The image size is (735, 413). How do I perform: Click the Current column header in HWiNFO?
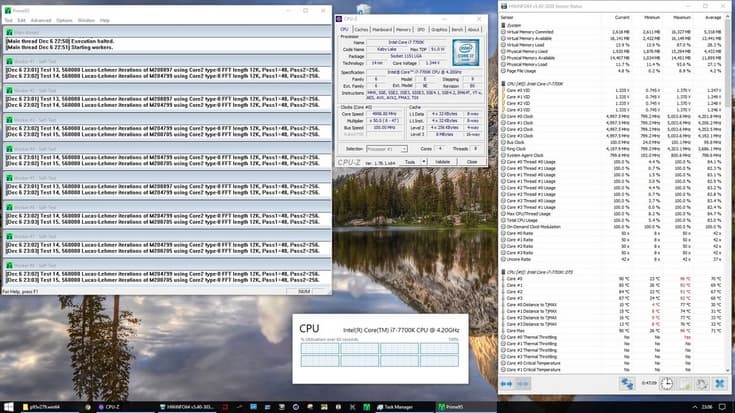(x=622, y=17)
